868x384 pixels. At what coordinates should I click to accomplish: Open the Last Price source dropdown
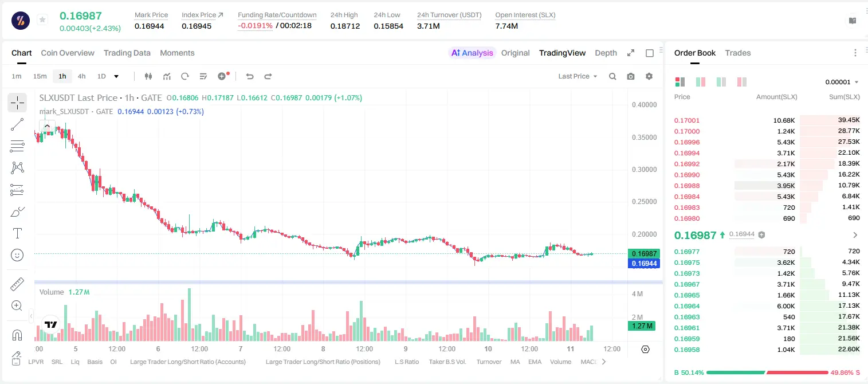pyautogui.click(x=578, y=76)
